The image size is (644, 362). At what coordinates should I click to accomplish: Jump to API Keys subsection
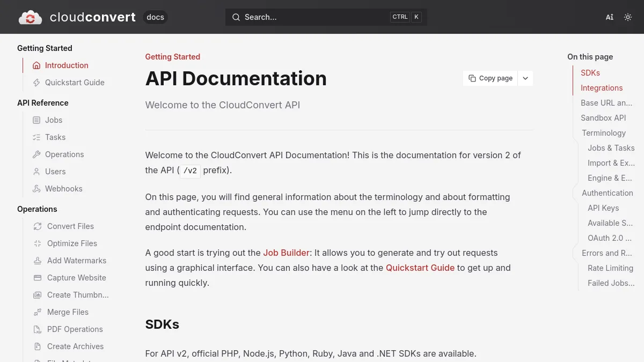pyautogui.click(x=603, y=208)
